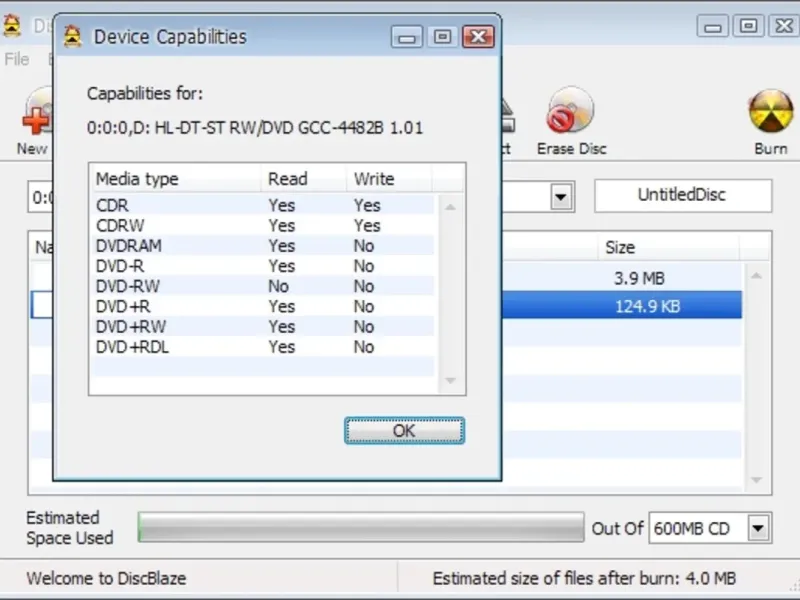Select the 124.9 KB highlighted file row
Viewport: 800px width, 600px height.
[x=622, y=306]
